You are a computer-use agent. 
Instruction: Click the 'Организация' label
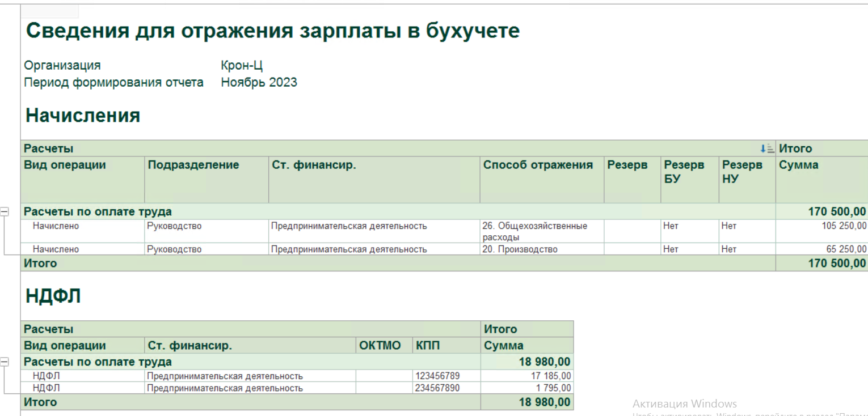click(x=62, y=65)
